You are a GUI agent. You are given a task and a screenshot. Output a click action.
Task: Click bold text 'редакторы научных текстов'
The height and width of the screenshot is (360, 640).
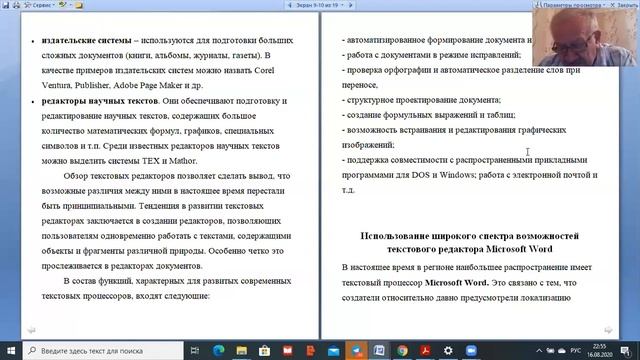(x=100, y=100)
